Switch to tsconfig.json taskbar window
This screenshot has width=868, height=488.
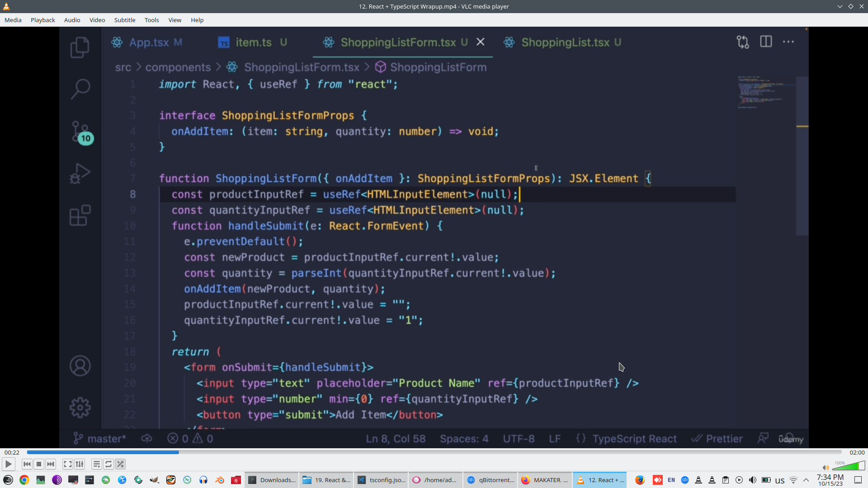coord(382,480)
